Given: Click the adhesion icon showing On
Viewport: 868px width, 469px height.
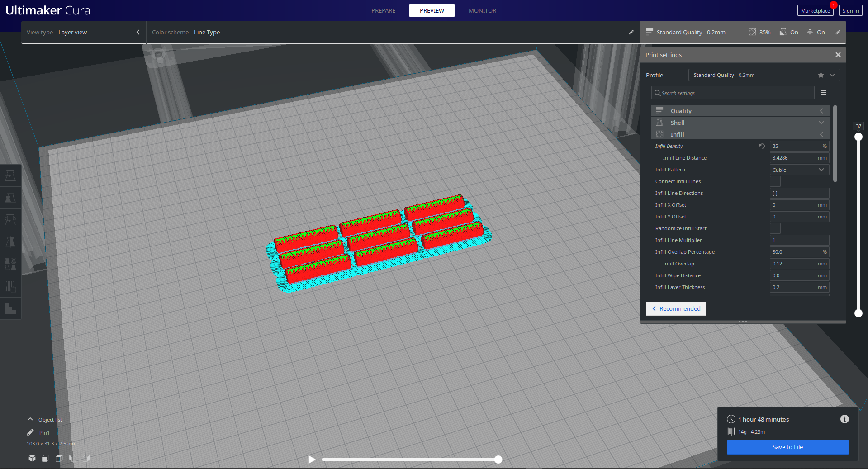Looking at the screenshot, I should click(810, 32).
